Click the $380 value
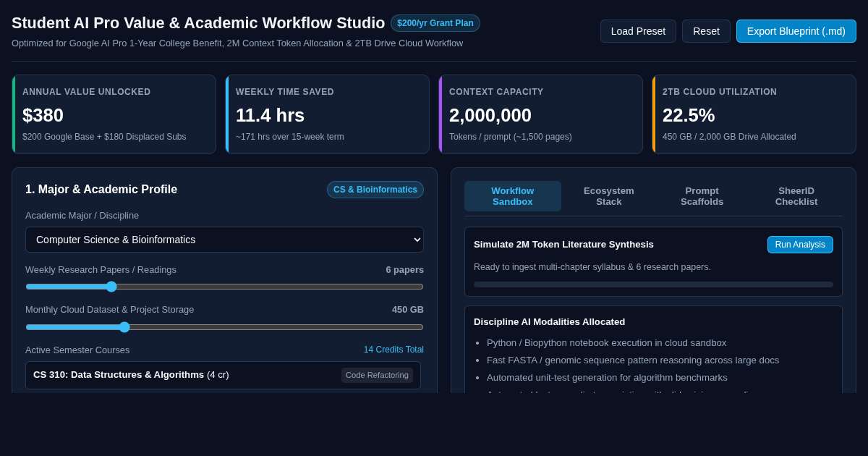The width and height of the screenshot is (868, 456). coord(43,115)
